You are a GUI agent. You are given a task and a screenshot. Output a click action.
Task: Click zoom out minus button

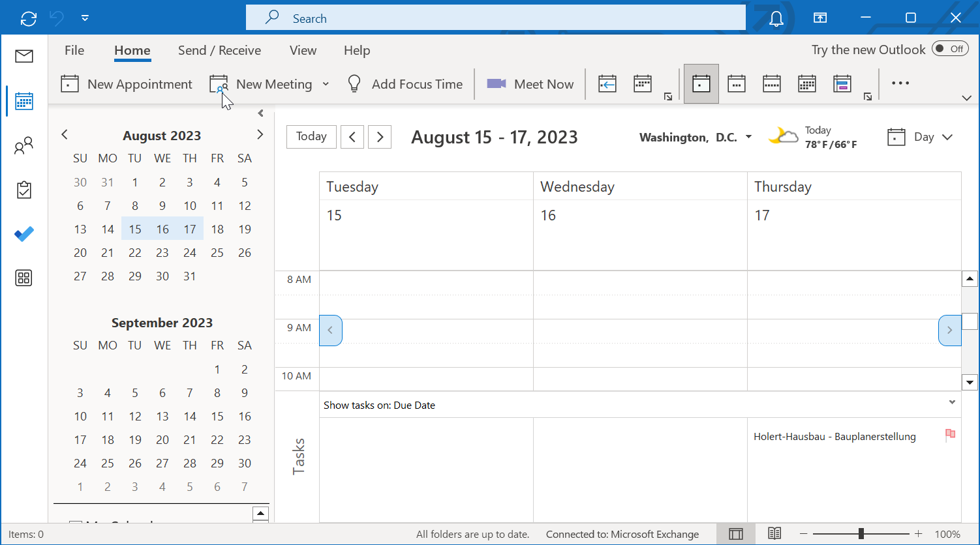click(804, 534)
